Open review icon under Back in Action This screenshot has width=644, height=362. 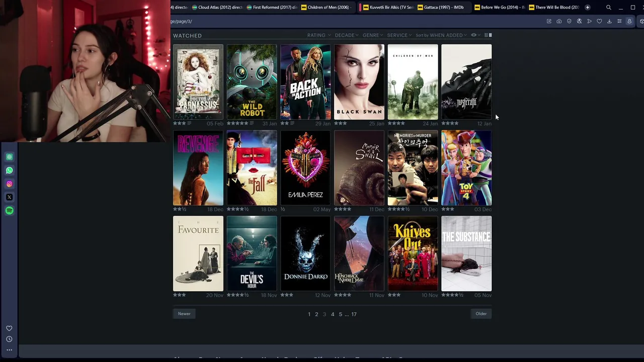(x=292, y=123)
